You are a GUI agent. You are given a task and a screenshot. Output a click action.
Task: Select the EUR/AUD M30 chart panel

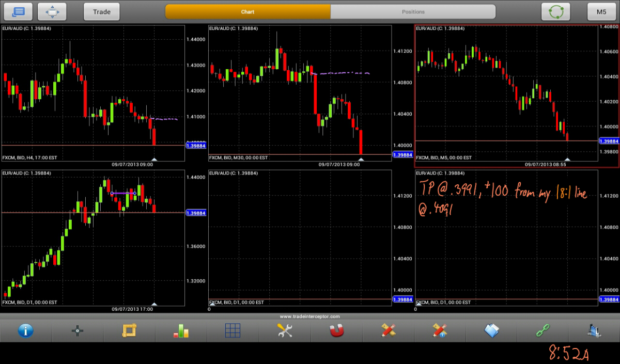300,93
